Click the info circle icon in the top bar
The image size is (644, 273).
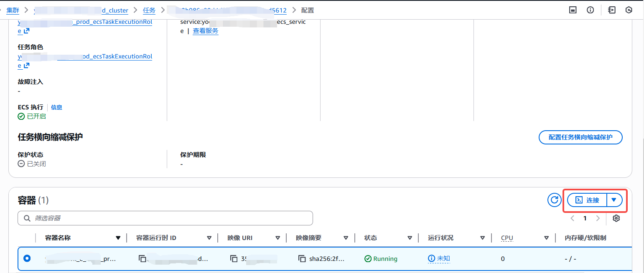[590, 10]
